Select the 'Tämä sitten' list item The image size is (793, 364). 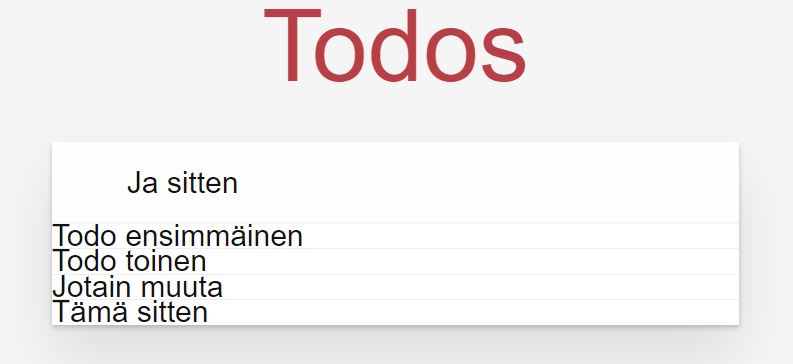coord(395,312)
